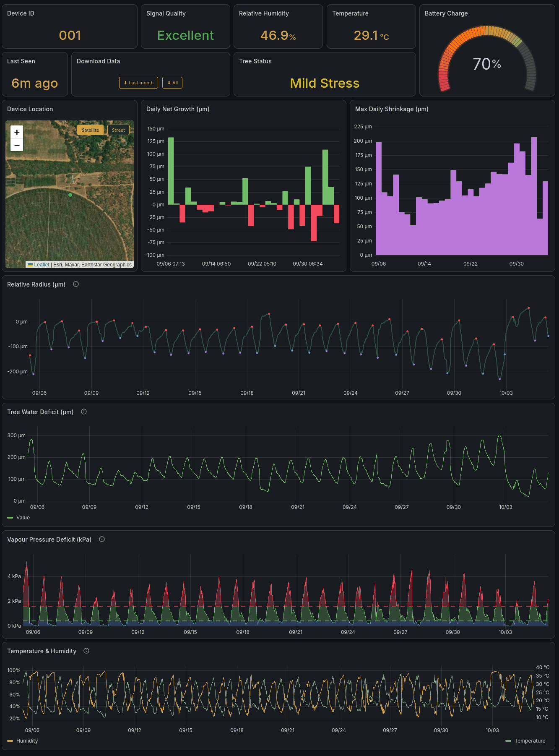Click the Signal Quality panel title
Screen dimensions: 559x756
click(x=166, y=13)
